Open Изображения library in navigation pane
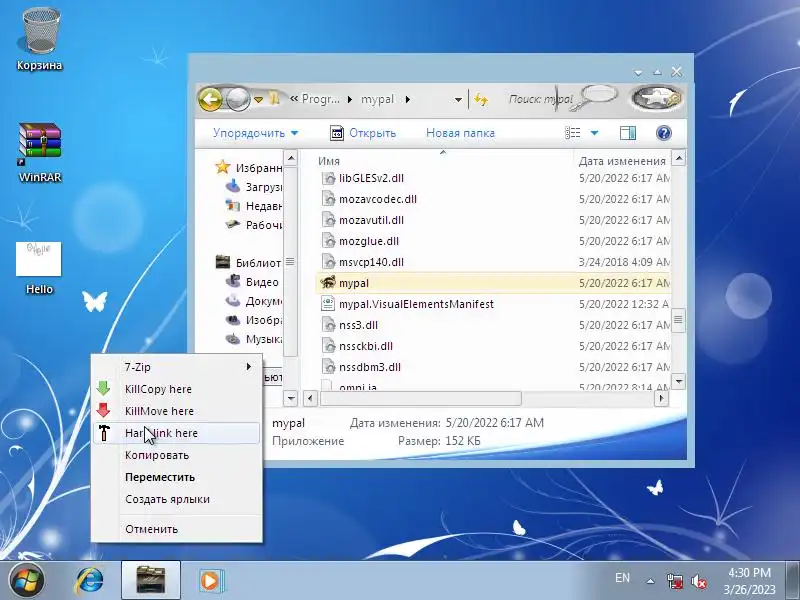800x600 pixels. 254,320
